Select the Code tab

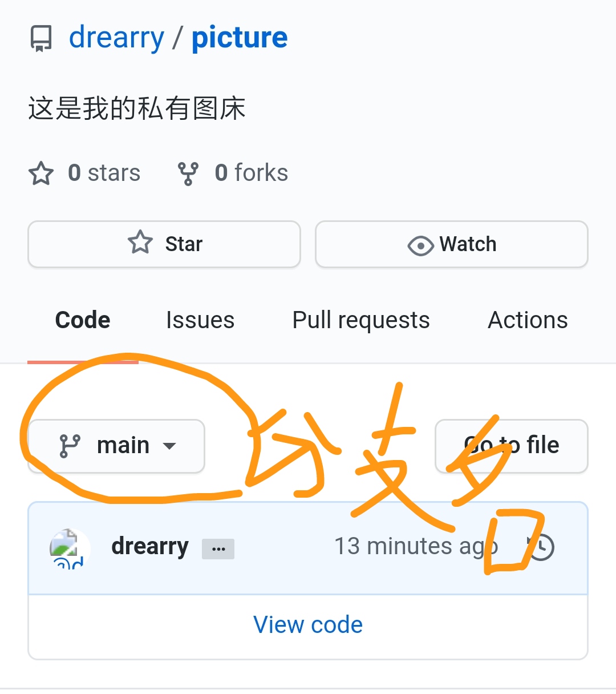tap(83, 320)
